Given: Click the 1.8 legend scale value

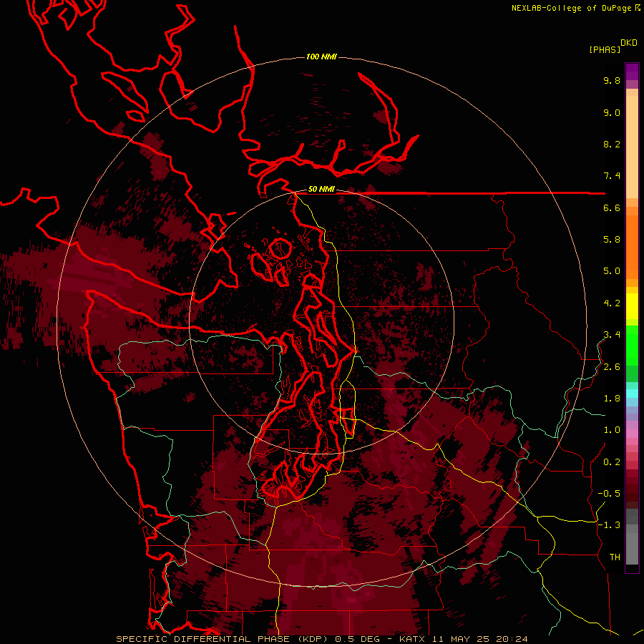Looking at the screenshot, I should (x=612, y=399).
